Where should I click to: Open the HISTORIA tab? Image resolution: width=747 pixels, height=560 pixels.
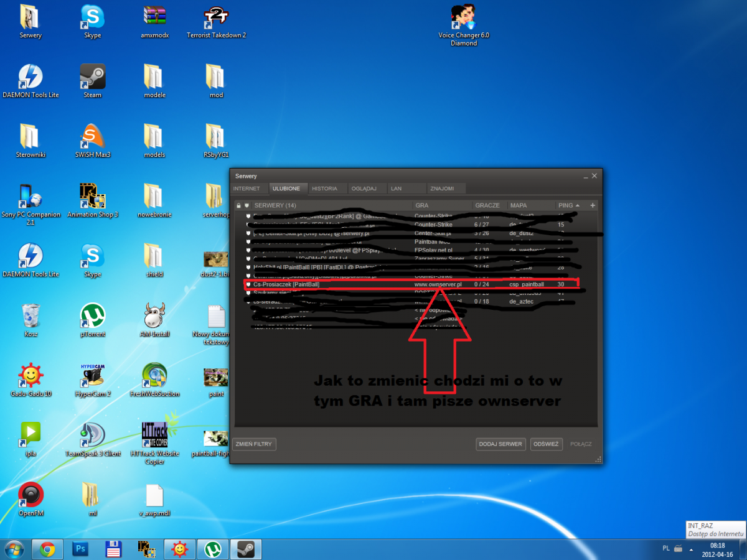[x=324, y=189]
